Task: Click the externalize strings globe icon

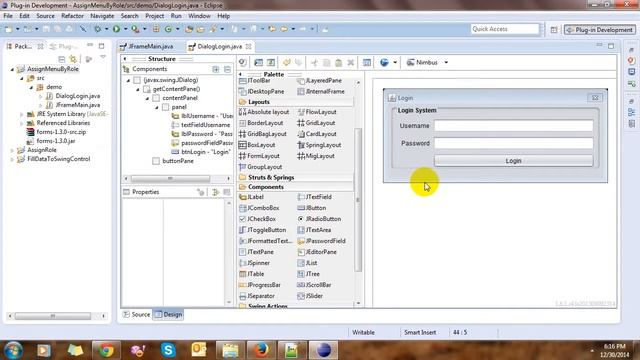Action: [384, 62]
